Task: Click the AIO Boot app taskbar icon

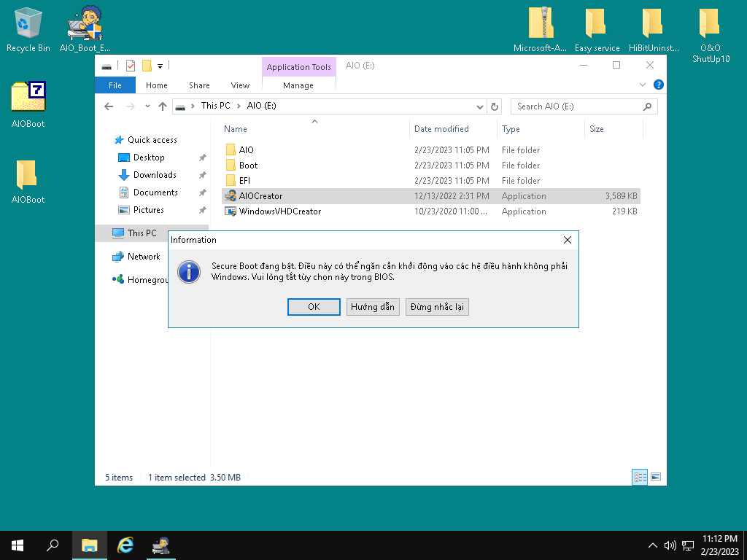Action: point(160,545)
